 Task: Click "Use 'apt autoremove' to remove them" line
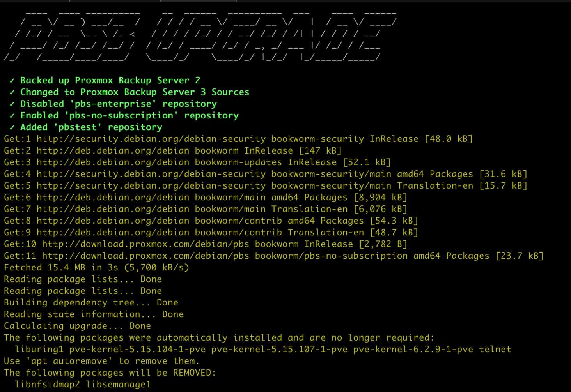click(102, 361)
